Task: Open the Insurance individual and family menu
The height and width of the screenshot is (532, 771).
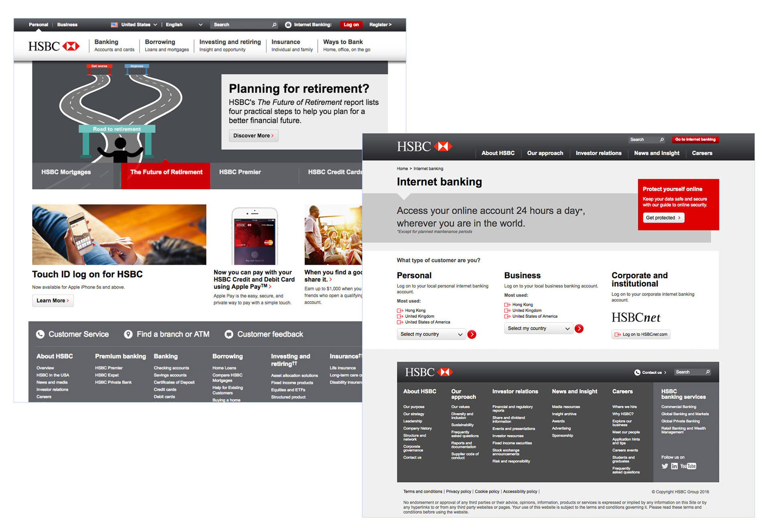Action: (x=292, y=45)
